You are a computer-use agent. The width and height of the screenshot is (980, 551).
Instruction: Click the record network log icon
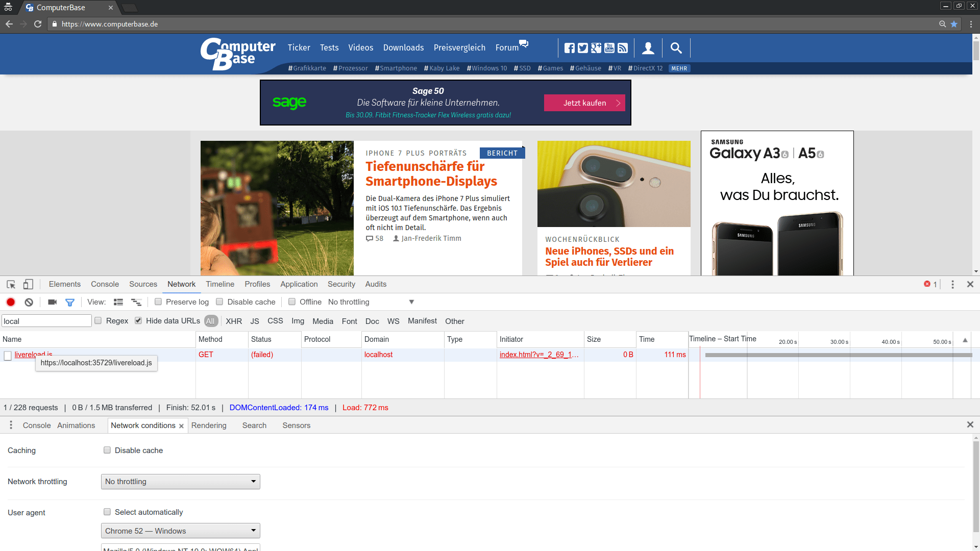click(x=11, y=302)
